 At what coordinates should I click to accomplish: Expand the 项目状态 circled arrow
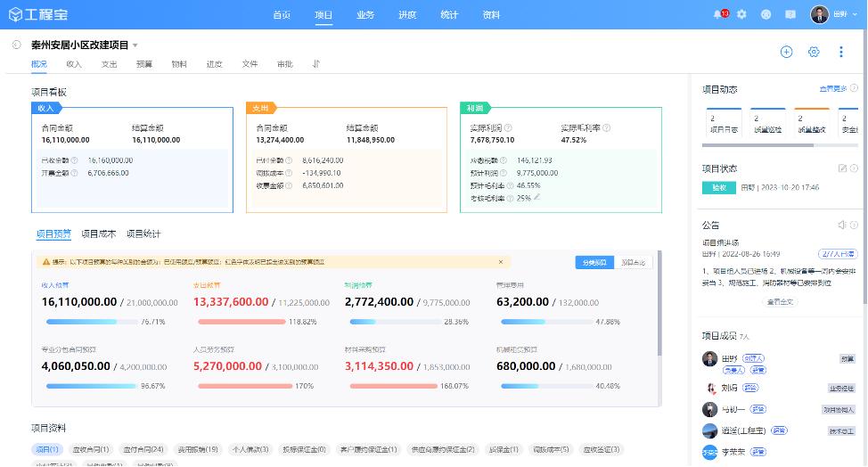pos(854,168)
